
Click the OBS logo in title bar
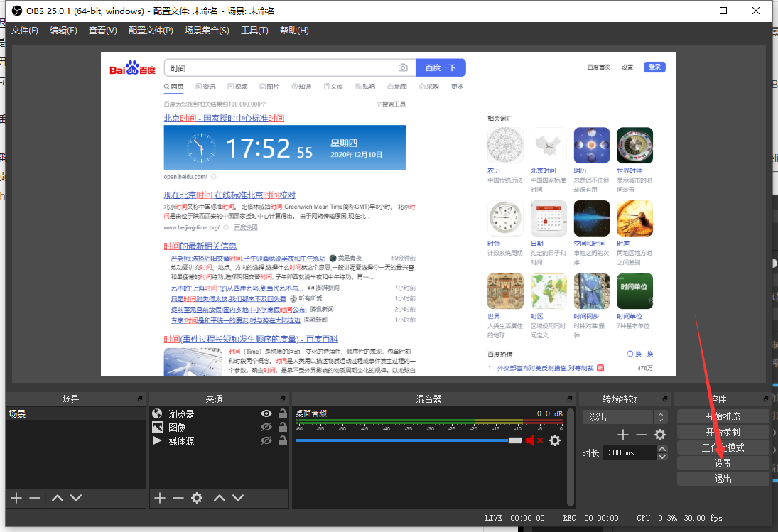(x=16, y=11)
